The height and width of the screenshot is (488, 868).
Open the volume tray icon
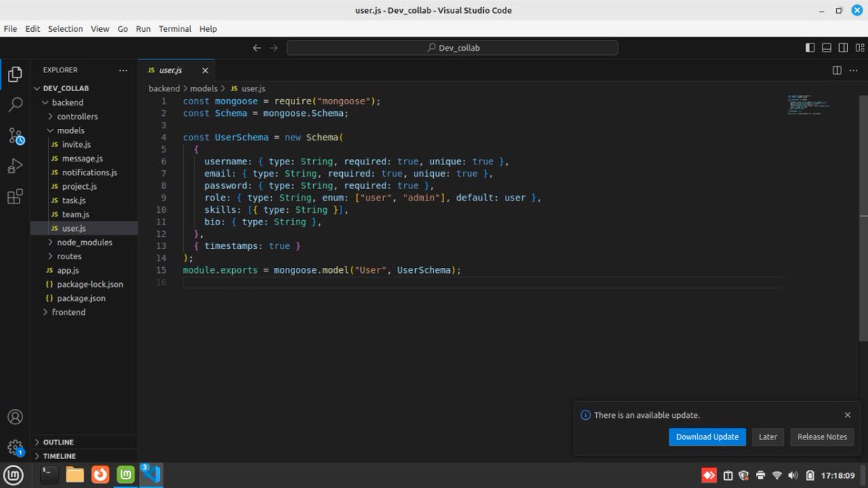793,476
